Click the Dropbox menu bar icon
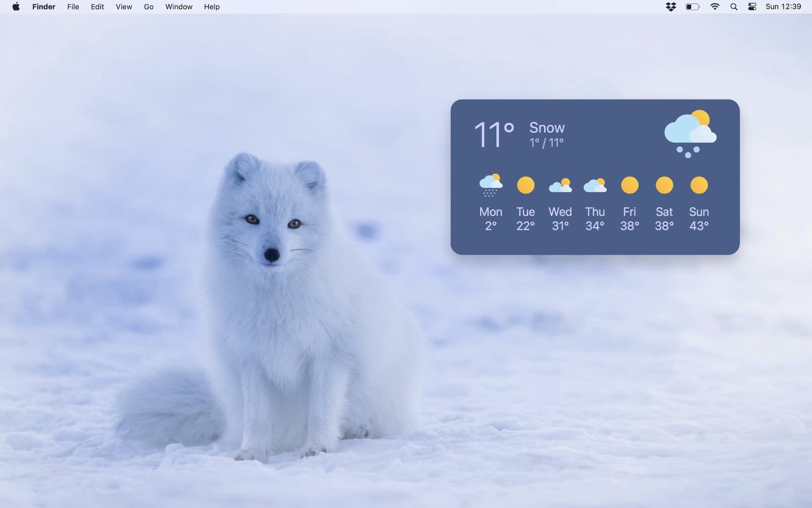 [671, 7]
